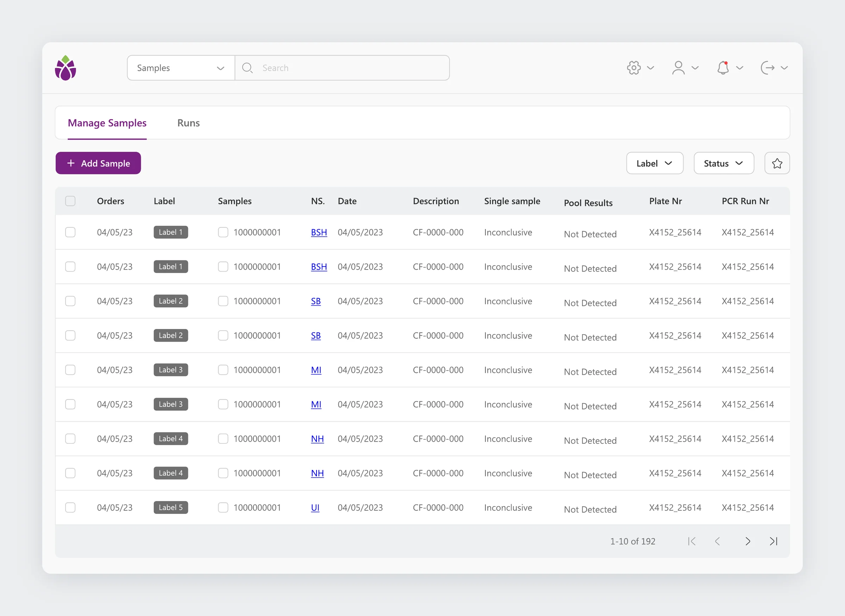The height and width of the screenshot is (616, 845).
Task: Open the Samples category dropdown
Action: [181, 68]
